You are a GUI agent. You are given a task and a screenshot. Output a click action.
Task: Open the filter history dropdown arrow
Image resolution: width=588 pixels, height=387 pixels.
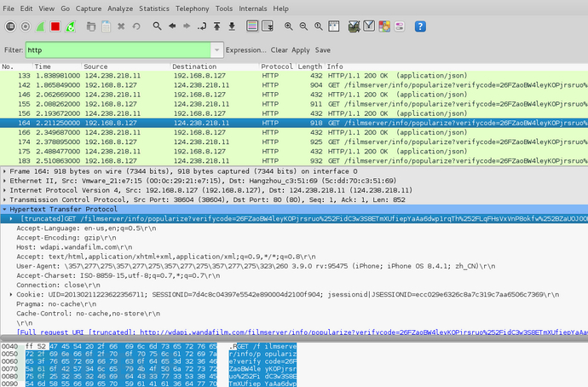point(216,50)
